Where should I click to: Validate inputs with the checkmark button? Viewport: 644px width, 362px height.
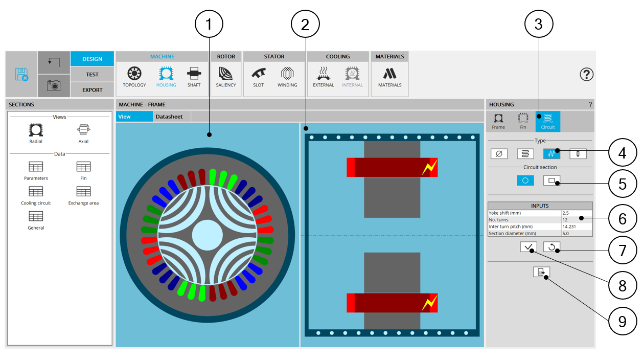(x=528, y=247)
